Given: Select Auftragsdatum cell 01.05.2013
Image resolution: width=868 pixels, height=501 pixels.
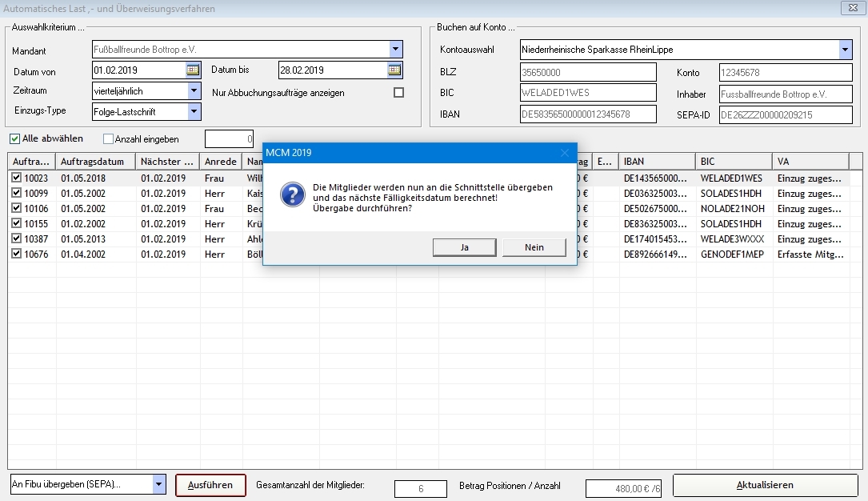Looking at the screenshot, I should [96, 238].
